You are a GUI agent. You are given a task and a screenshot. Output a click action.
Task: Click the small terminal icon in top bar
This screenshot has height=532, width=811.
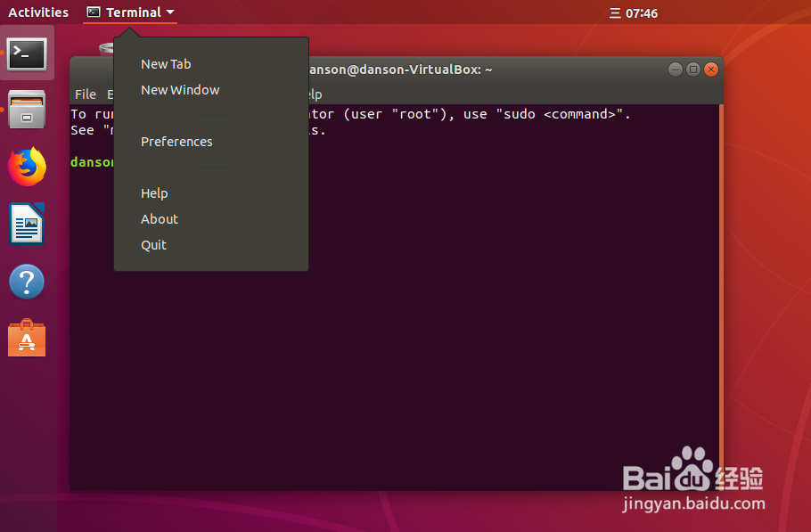(x=93, y=12)
